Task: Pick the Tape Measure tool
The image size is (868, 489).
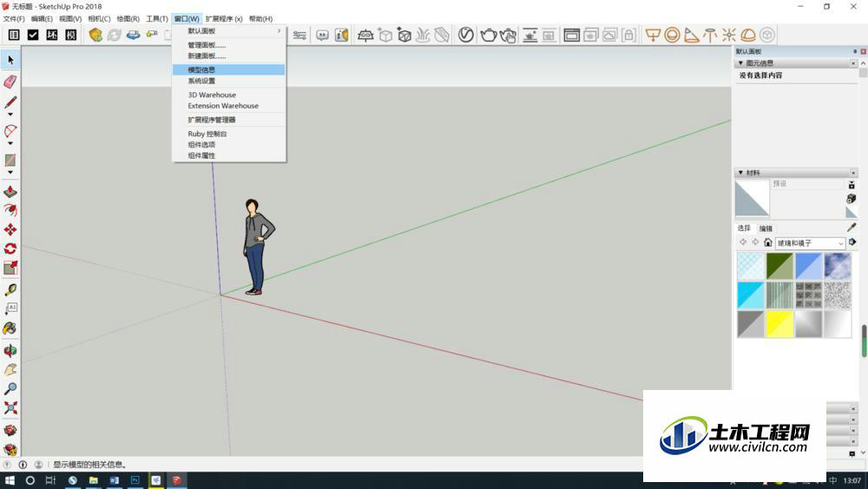Action: point(10,289)
